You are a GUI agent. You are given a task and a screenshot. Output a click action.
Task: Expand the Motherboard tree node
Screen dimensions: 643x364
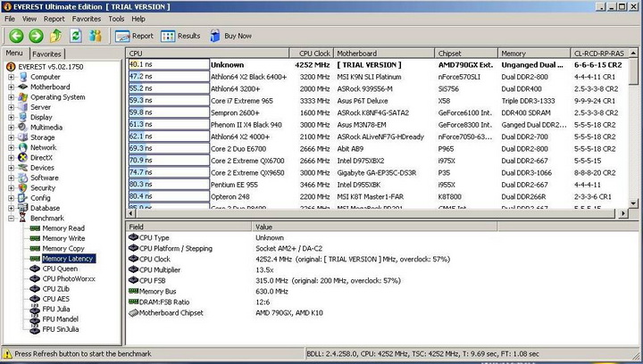pos(11,87)
